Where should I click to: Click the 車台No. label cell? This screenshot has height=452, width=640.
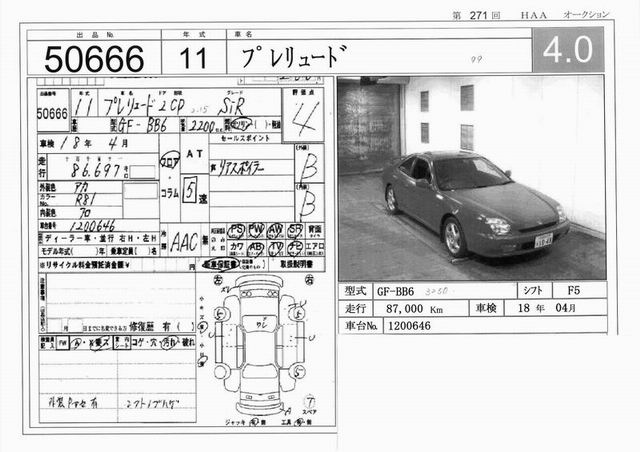pos(361,326)
